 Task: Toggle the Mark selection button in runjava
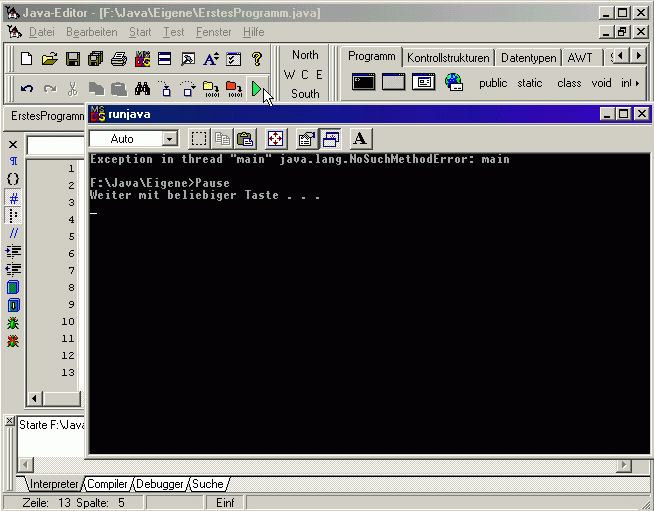coord(199,139)
